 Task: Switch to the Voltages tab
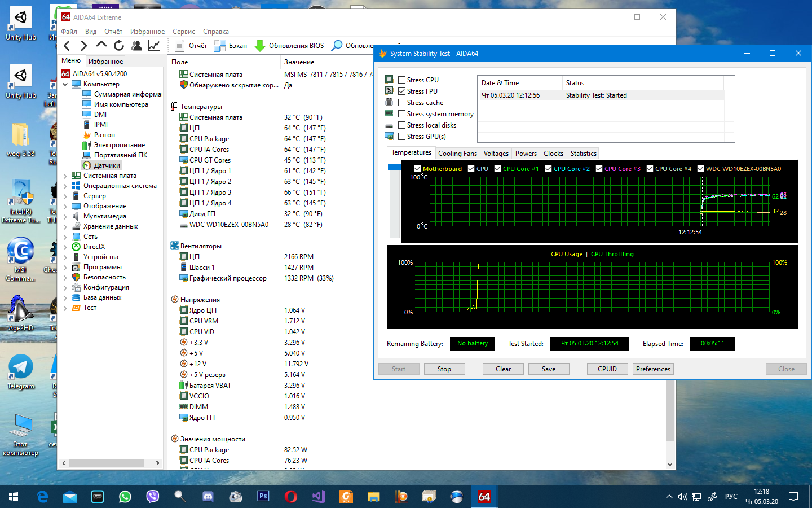click(x=496, y=154)
